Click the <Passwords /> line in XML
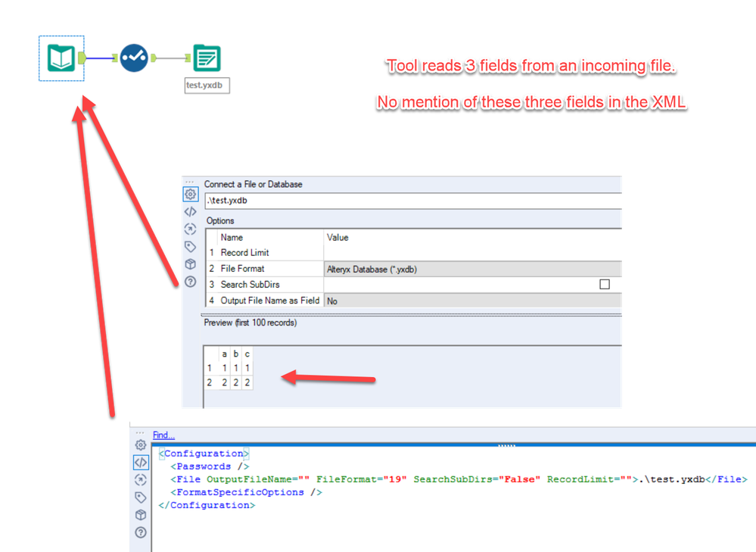 tap(210, 466)
